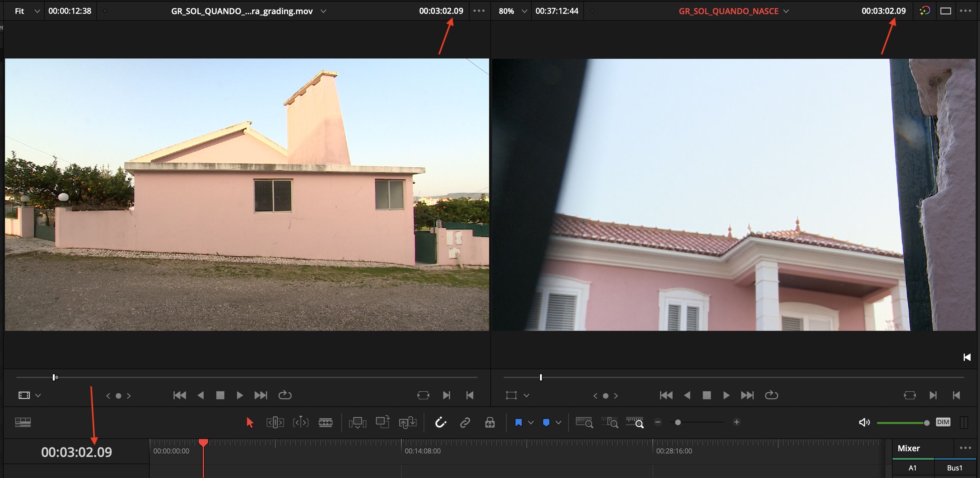Click the red timeline playhead marker
The height and width of the screenshot is (478, 980).
[203, 442]
